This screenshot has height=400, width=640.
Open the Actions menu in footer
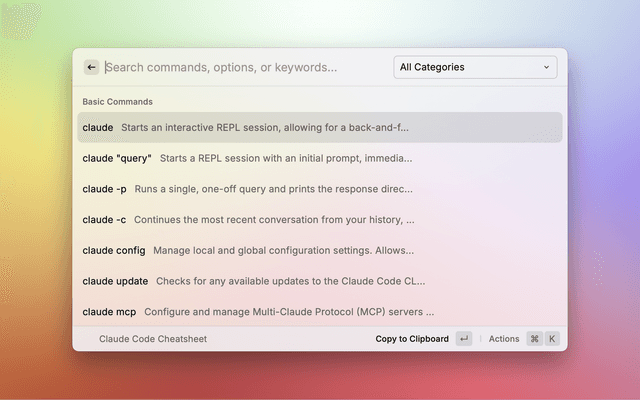[x=504, y=339]
